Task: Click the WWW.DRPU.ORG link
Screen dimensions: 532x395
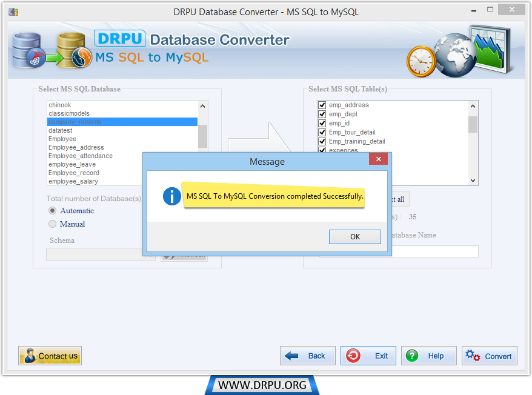Action: click(x=262, y=385)
